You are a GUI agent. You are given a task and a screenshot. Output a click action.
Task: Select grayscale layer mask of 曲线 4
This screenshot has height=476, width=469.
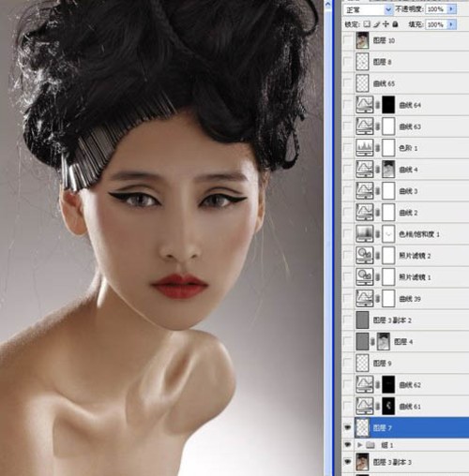point(388,170)
